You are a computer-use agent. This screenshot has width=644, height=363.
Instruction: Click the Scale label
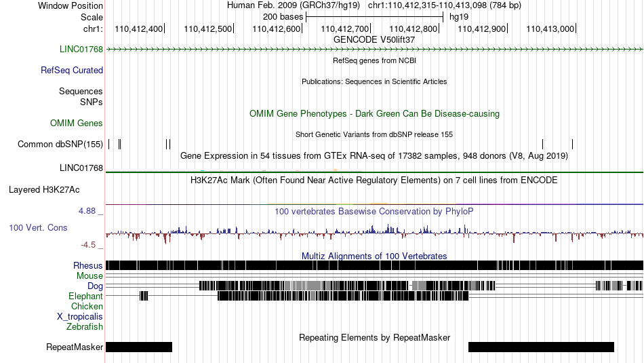tap(92, 17)
